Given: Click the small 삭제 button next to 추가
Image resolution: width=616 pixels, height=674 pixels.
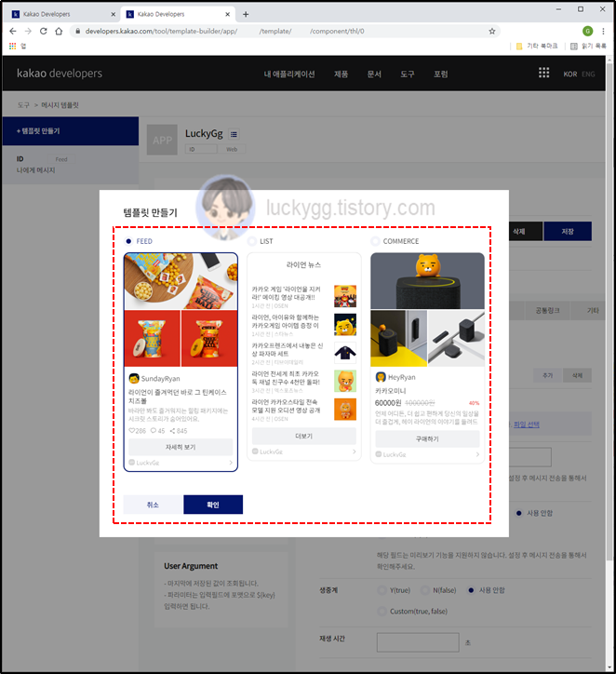Looking at the screenshot, I should click(x=577, y=375).
